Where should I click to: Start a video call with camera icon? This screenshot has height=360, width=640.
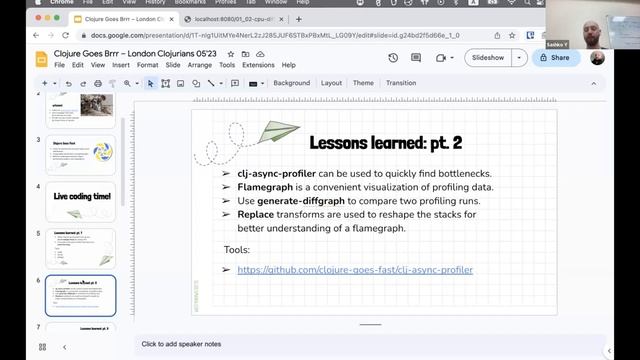point(441,58)
